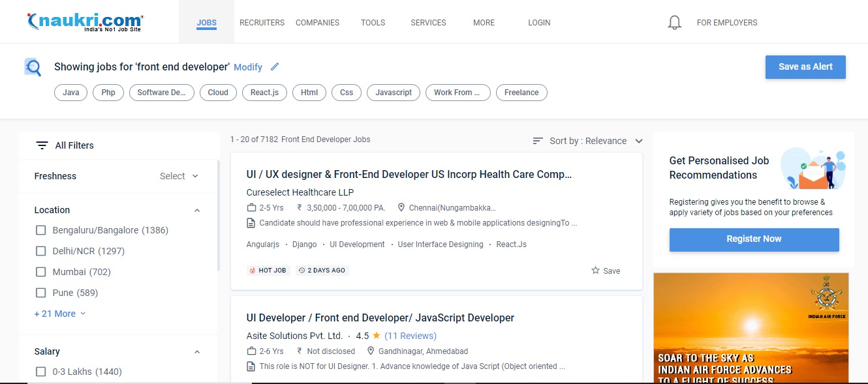
Task: Expand the +21 More locations list
Action: pyautogui.click(x=59, y=314)
